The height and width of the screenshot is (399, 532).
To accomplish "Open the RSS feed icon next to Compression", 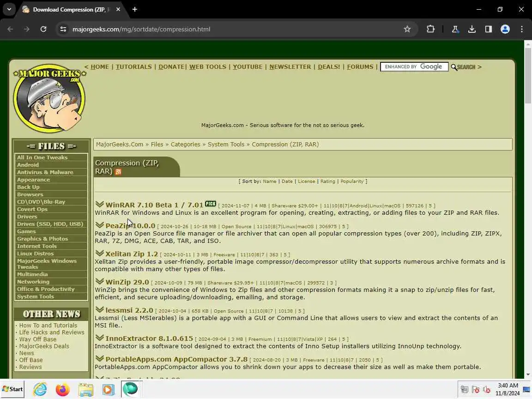I will click(x=118, y=172).
